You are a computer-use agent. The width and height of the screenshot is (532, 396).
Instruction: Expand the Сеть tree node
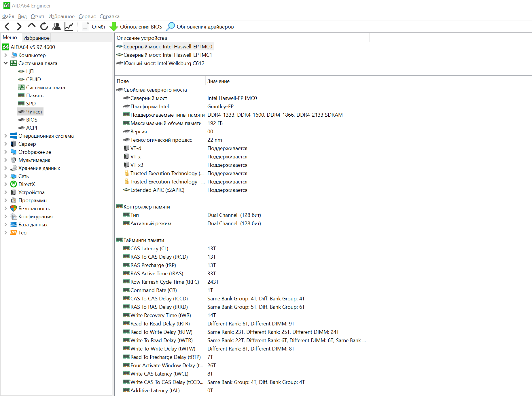coord(5,176)
